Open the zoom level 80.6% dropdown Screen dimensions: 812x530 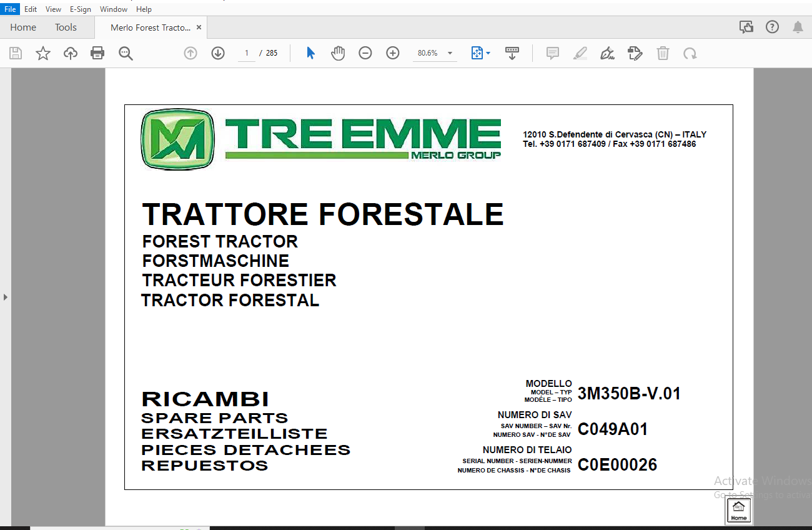(x=435, y=53)
